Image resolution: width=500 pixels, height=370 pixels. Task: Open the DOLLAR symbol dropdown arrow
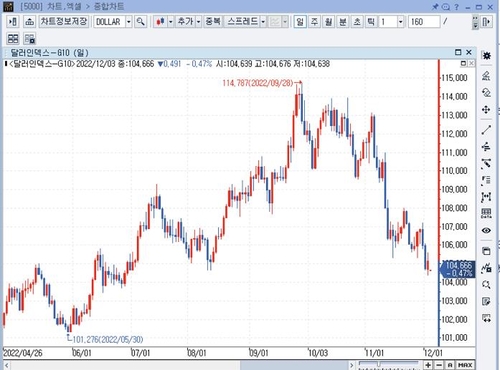[x=129, y=22]
